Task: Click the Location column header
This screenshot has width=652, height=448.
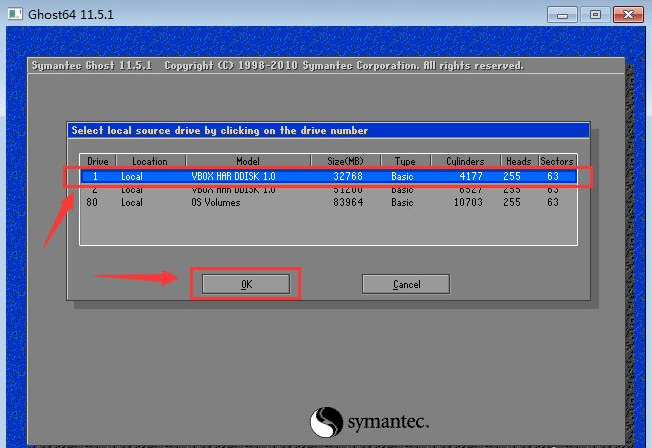Action: [150, 161]
